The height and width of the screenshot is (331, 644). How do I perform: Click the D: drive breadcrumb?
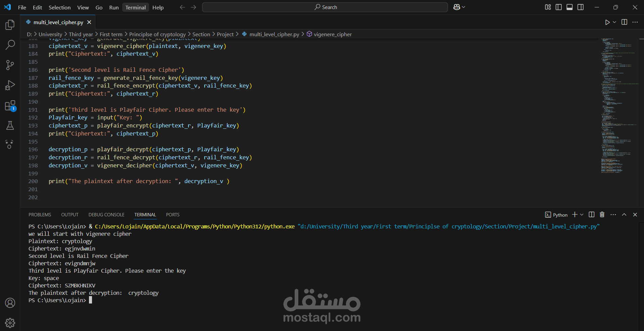pos(30,34)
